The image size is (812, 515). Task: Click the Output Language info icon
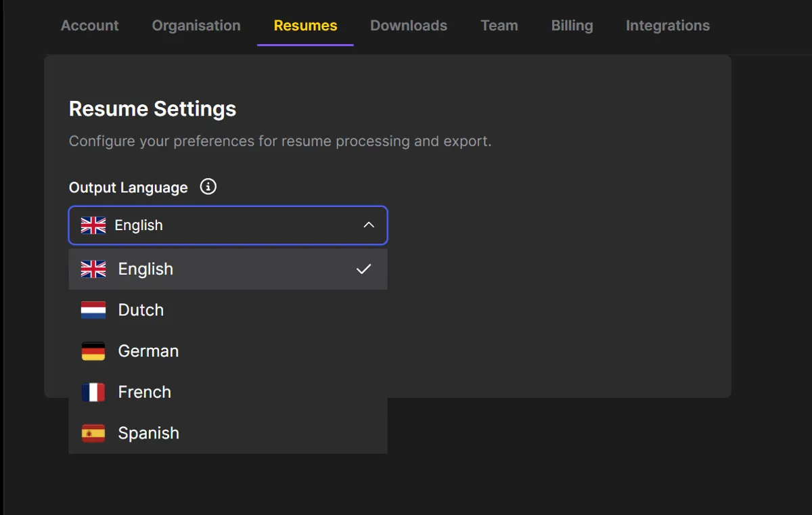pyautogui.click(x=208, y=187)
